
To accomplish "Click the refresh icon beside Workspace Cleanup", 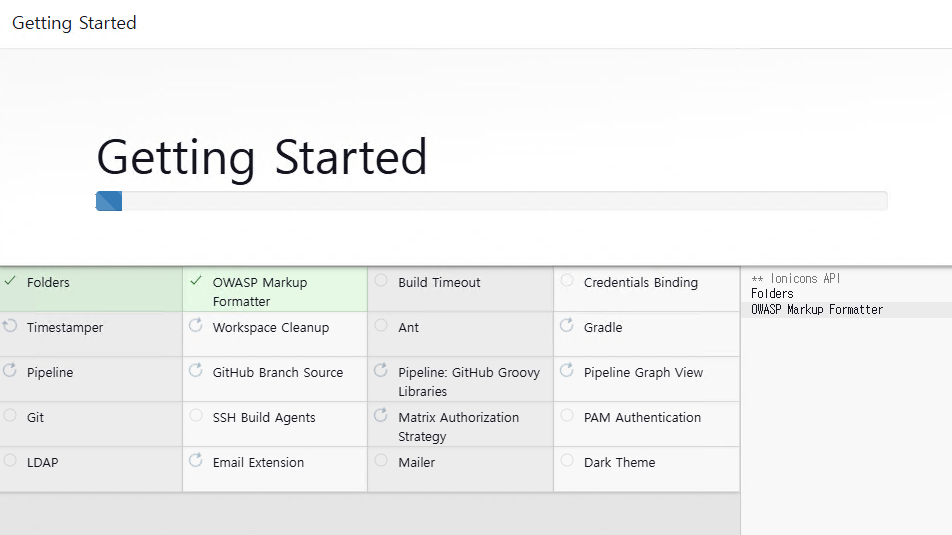I will pos(196,325).
